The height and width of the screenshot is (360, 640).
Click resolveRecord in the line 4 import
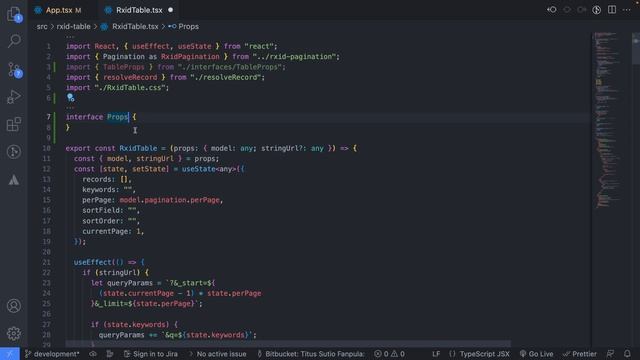pos(130,78)
